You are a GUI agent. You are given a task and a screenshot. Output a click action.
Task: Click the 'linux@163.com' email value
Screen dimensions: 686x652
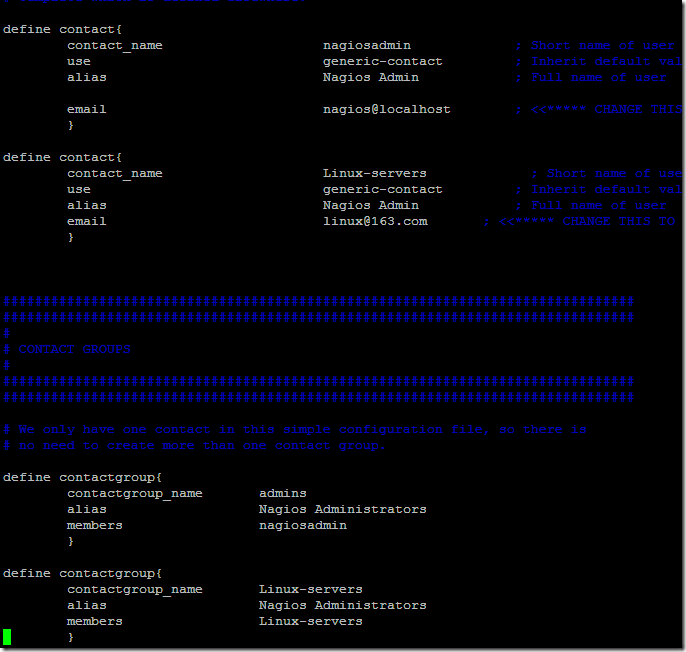(x=375, y=221)
